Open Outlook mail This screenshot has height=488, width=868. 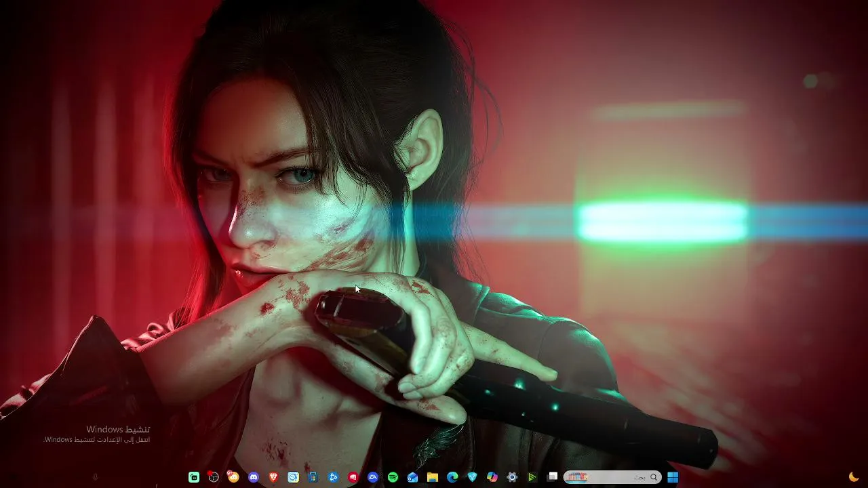point(412,477)
